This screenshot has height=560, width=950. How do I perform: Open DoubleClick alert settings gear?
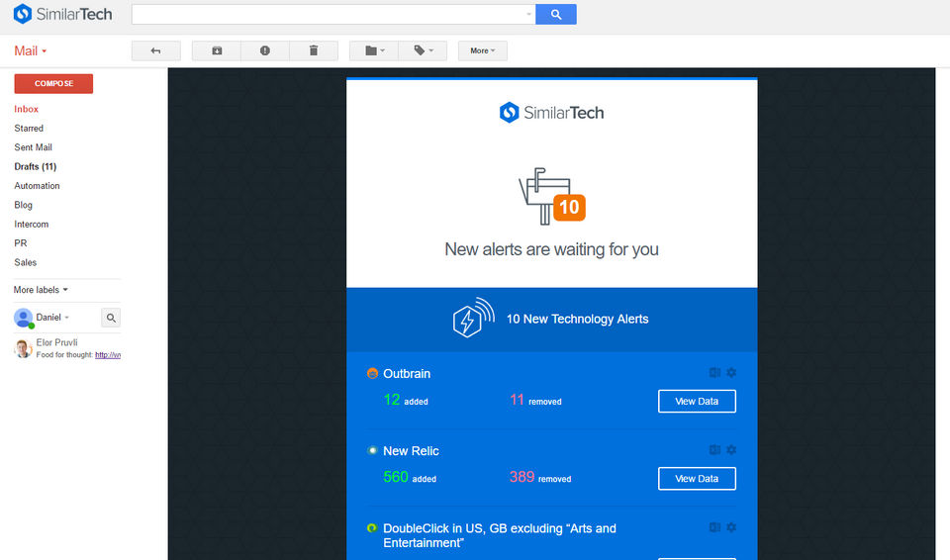[x=731, y=527]
